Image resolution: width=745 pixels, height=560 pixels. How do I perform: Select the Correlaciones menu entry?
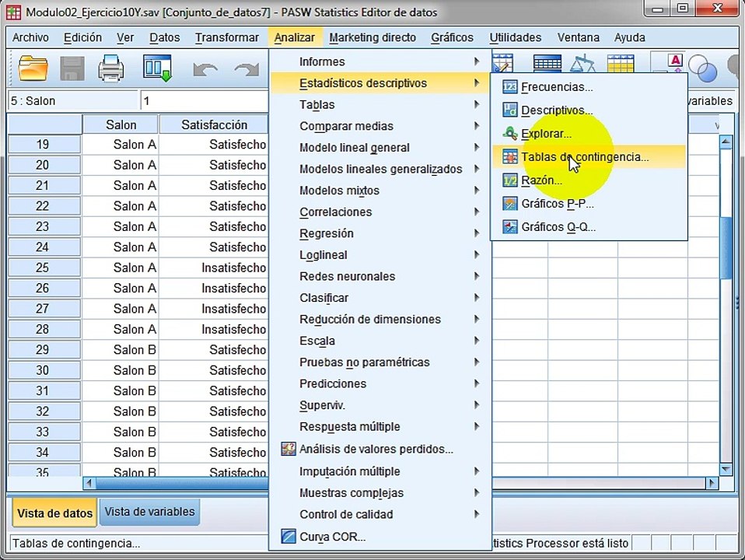click(379, 212)
